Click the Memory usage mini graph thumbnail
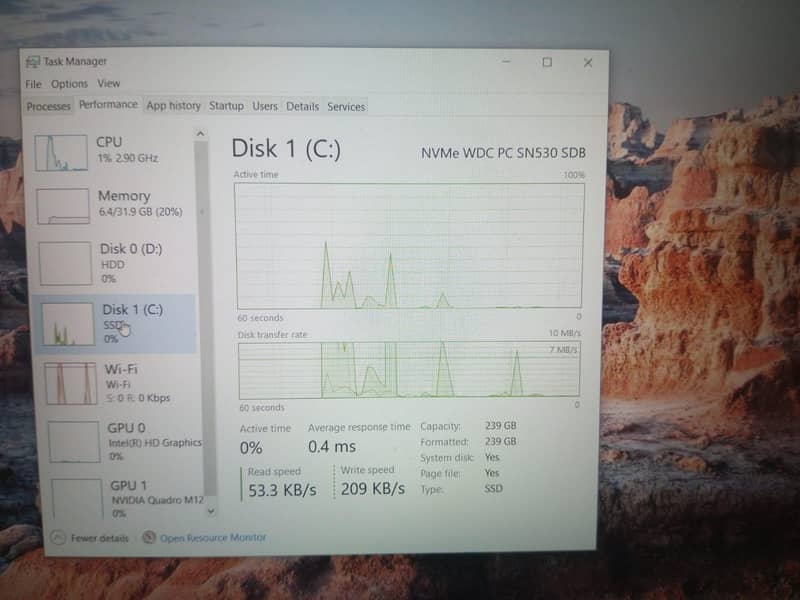Screen dimensions: 800x600 click(63, 206)
